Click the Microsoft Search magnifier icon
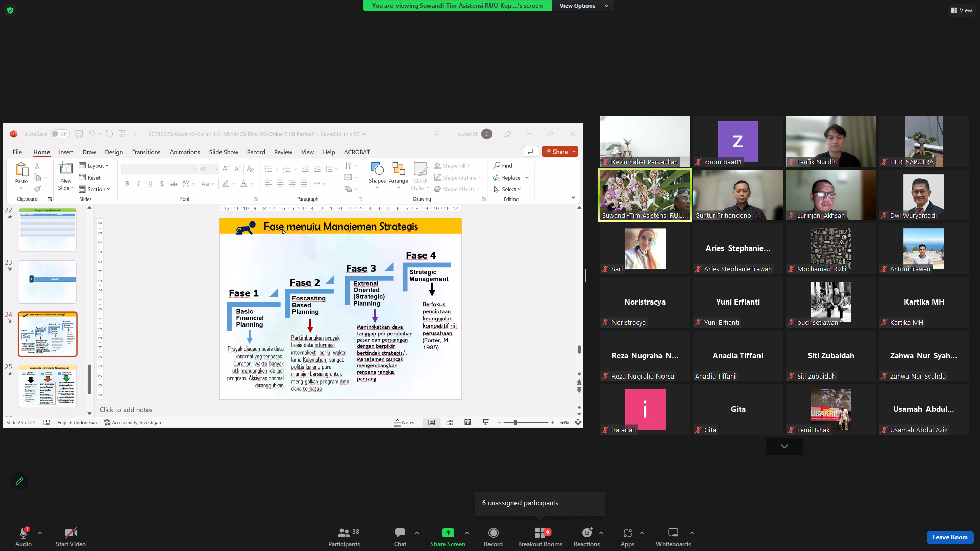This screenshot has height=551, width=980. [436, 134]
